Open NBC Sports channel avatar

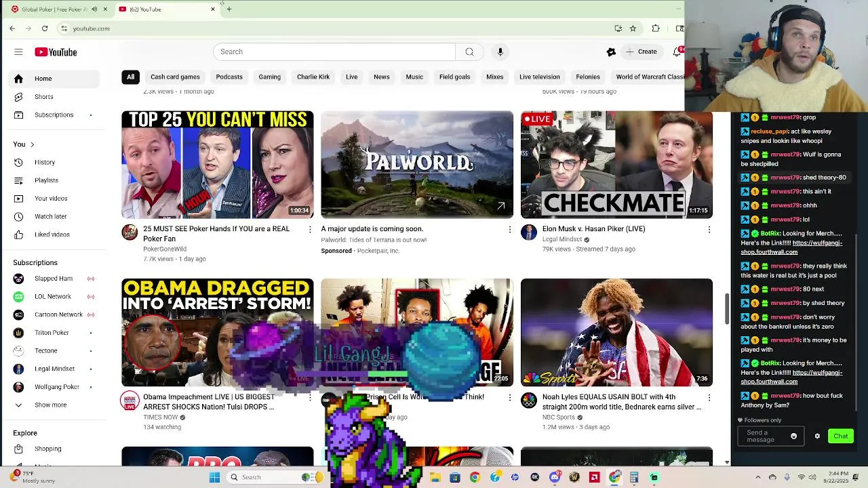pyautogui.click(x=529, y=401)
